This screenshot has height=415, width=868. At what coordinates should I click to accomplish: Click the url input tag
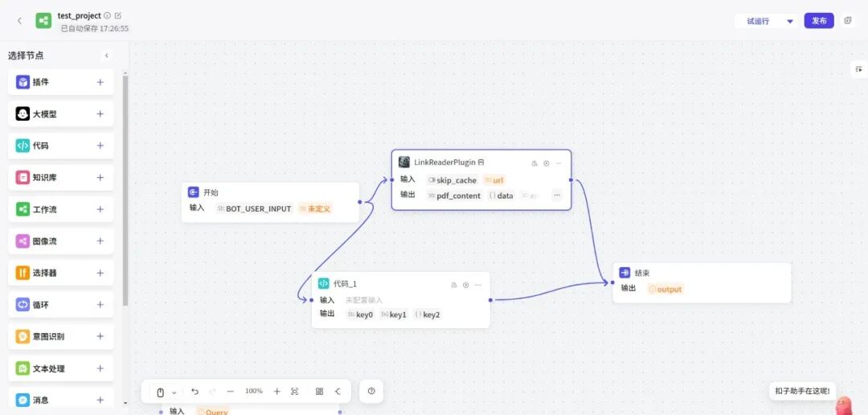tap(494, 180)
